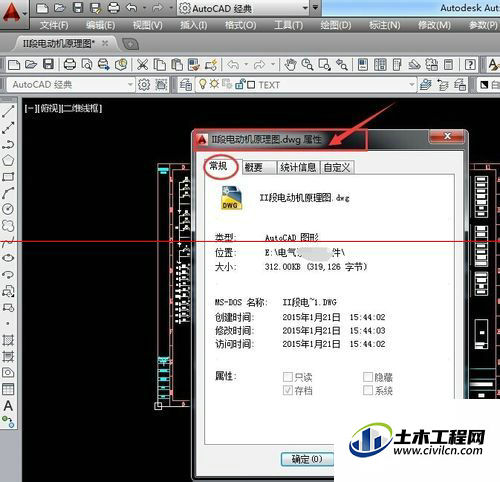
Task: Expand the quick access toolbar customize arrow
Action: [x=315, y=7]
